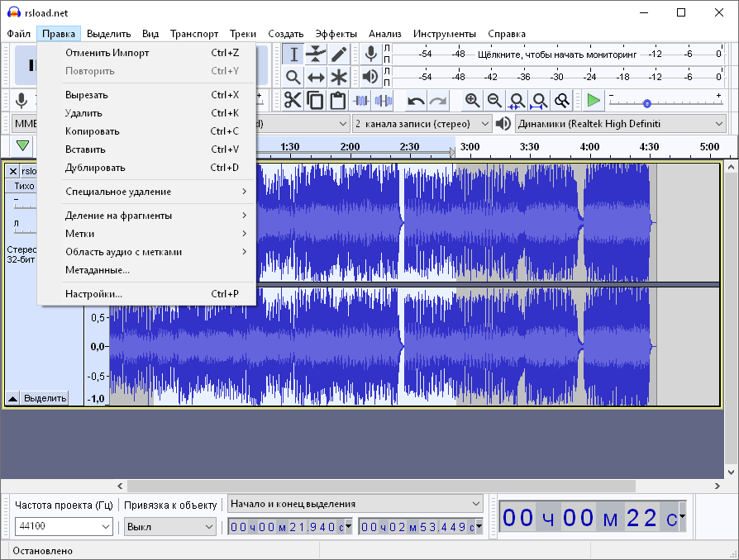Click the Cut scissors icon
The width and height of the screenshot is (739, 560).
coord(293,100)
